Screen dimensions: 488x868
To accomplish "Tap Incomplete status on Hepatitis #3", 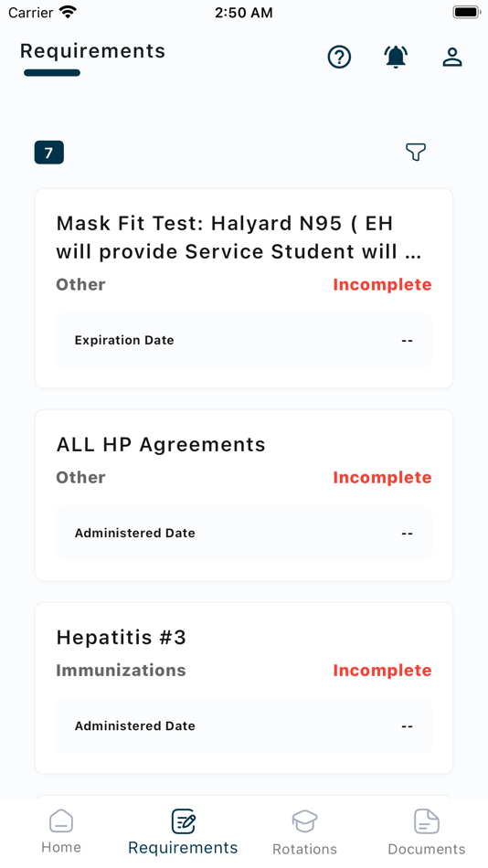I will coord(382,671).
